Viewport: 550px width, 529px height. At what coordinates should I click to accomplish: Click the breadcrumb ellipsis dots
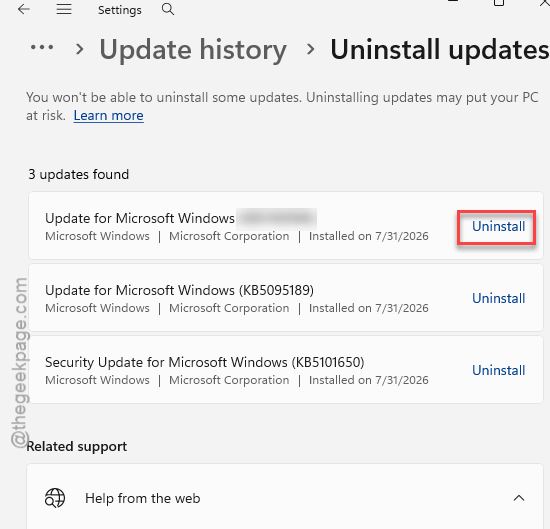[x=42, y=47]
